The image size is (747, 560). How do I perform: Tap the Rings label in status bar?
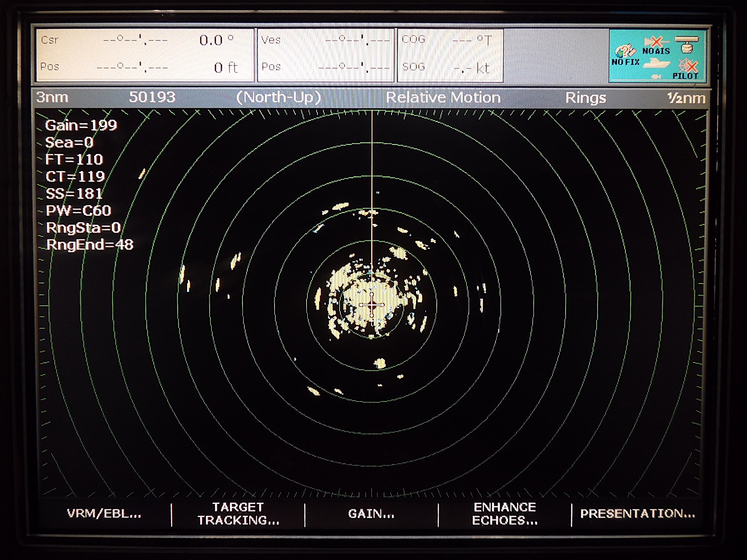click(585, 98)
